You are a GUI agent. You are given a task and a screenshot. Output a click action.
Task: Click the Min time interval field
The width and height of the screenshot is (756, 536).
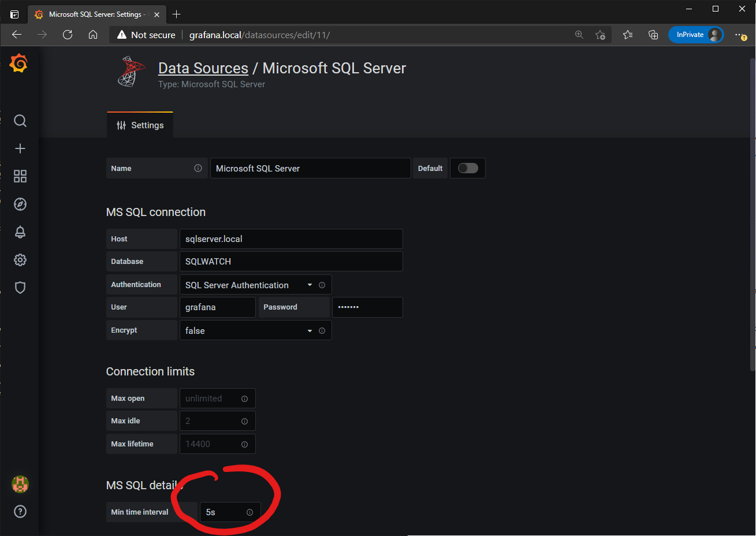tap(230, 512)
